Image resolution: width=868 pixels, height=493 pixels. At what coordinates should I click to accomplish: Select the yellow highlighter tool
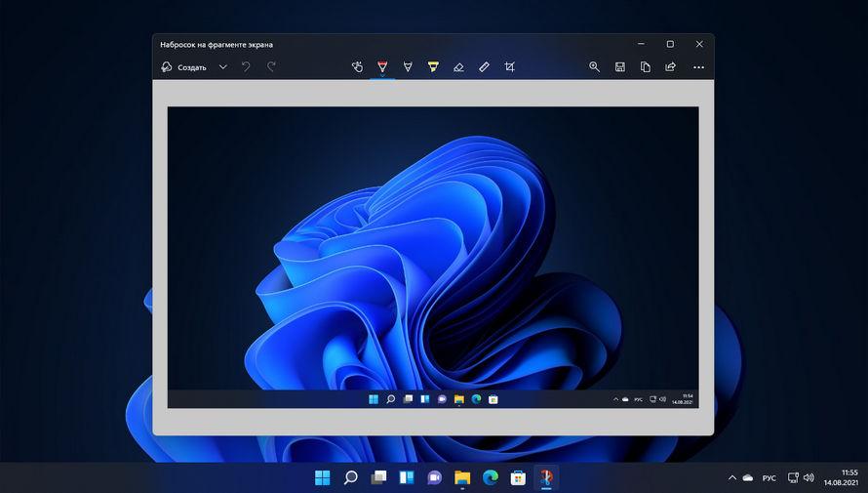[433, 67]
